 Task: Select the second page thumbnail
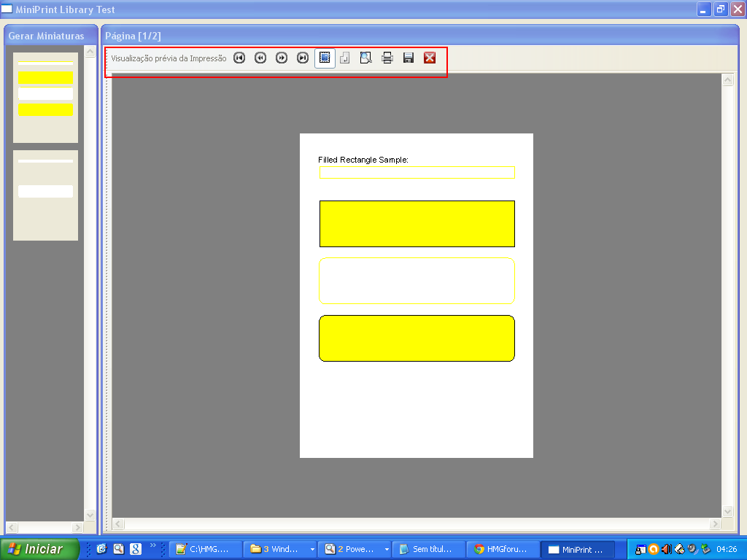pyautogui.click(x=45, y=195)
